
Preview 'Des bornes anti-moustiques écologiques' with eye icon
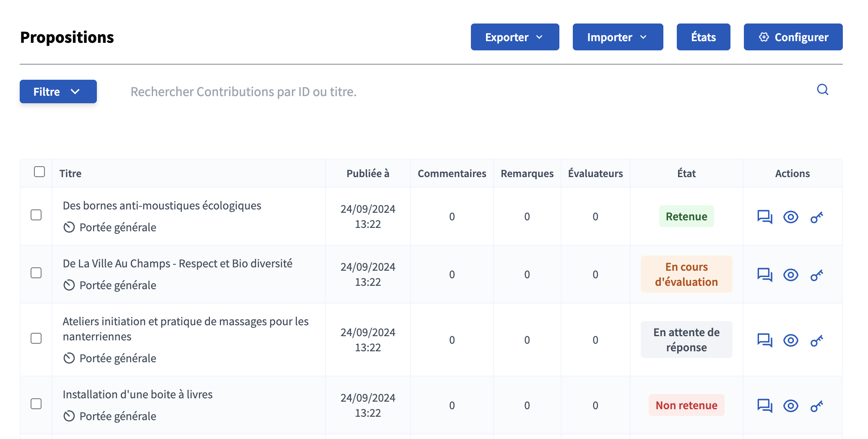pos(791,217)
